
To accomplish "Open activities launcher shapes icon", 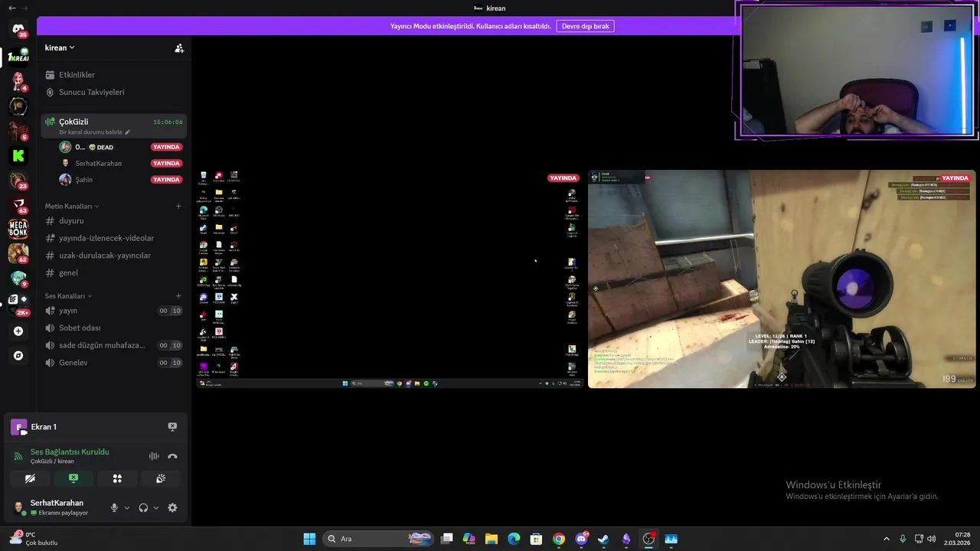I will pos(117,478).
